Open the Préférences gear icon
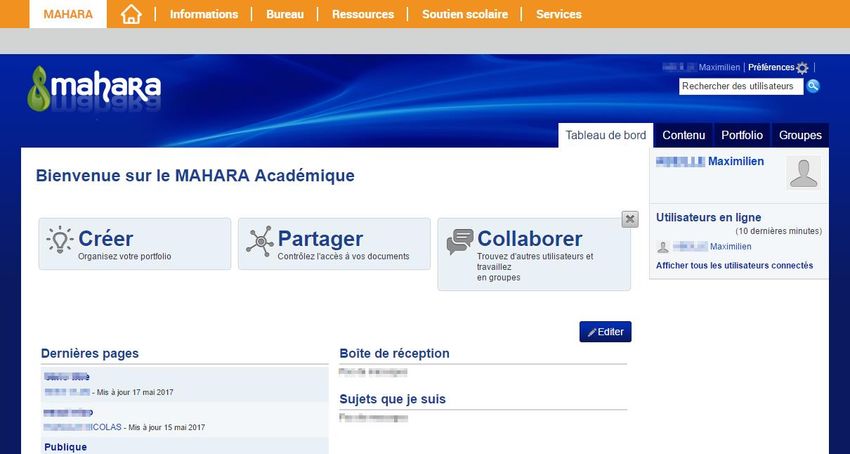Image resolution: width=850 pixels, height=454 pixels. 802,68
